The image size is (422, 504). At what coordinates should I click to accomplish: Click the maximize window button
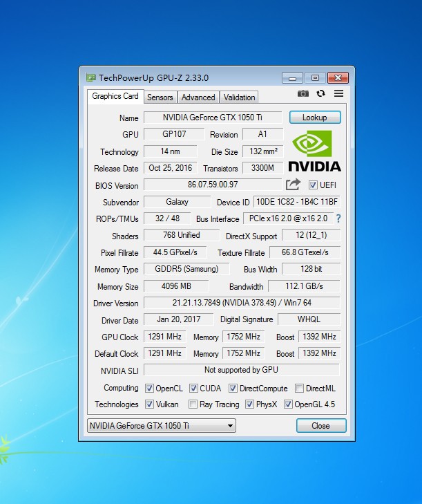tap(315, 78)
